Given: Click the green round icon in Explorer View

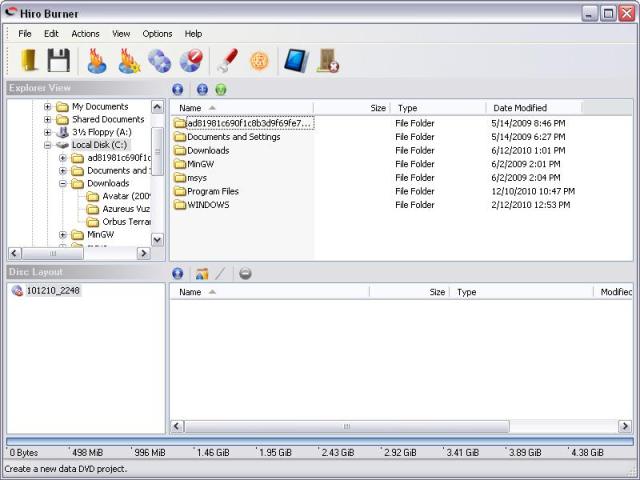Looking at the screenshot, I should point(221,89).
